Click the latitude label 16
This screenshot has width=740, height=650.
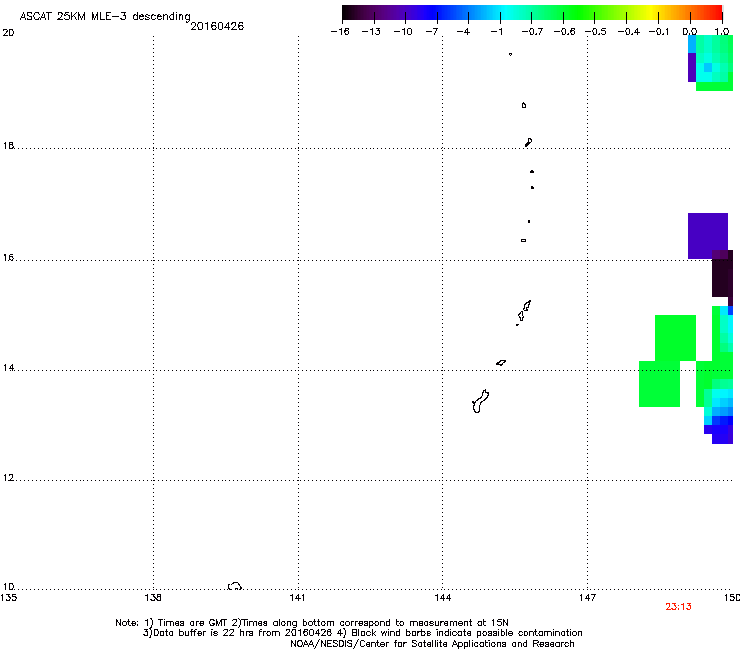click(8, 258)
